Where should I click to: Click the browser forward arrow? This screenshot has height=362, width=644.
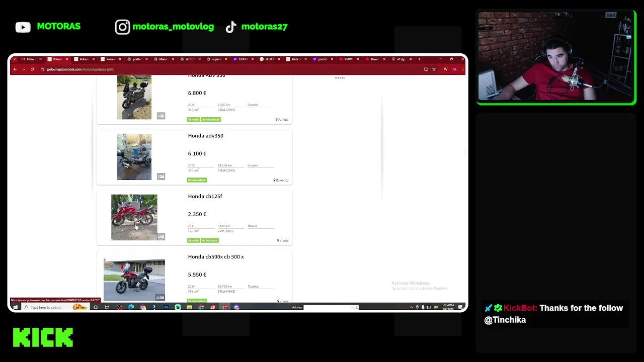tap(23, 69)
